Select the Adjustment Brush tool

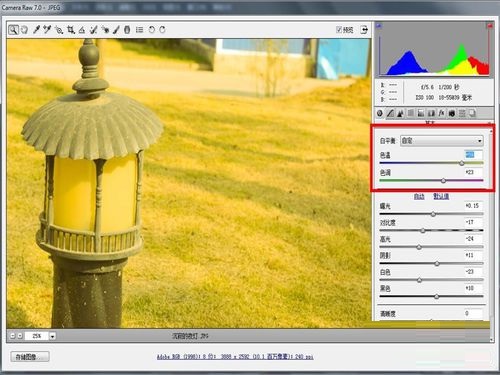[x=116, y=30]
